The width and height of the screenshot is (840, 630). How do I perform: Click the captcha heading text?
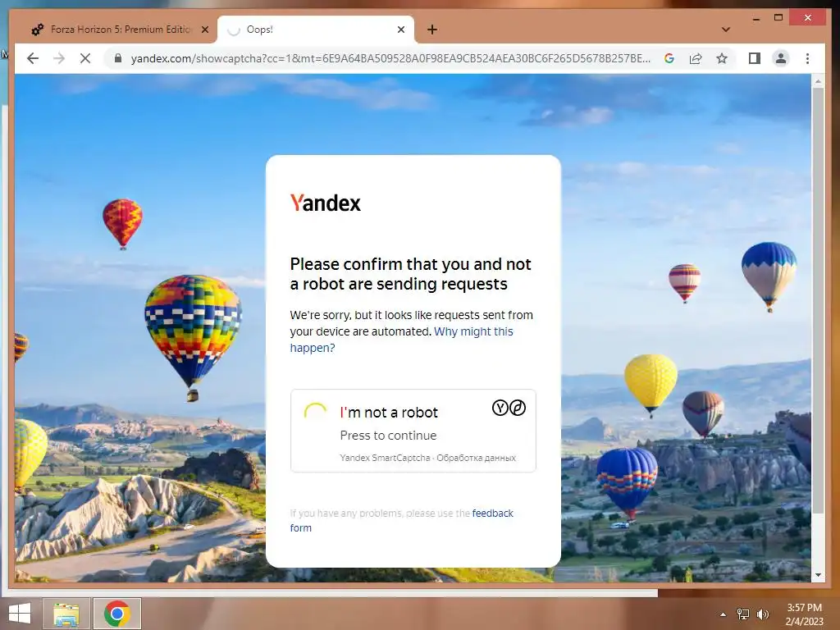click(410, 274)
